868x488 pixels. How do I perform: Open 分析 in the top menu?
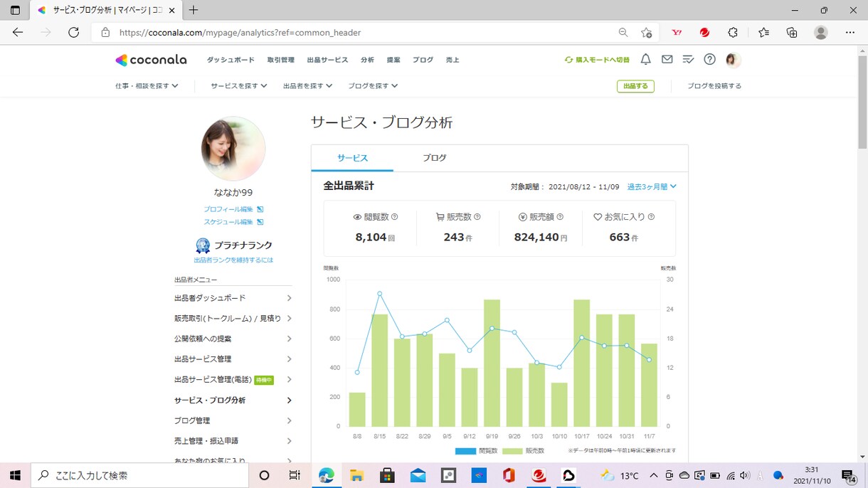pyautogui.click(x=367, y=60)
